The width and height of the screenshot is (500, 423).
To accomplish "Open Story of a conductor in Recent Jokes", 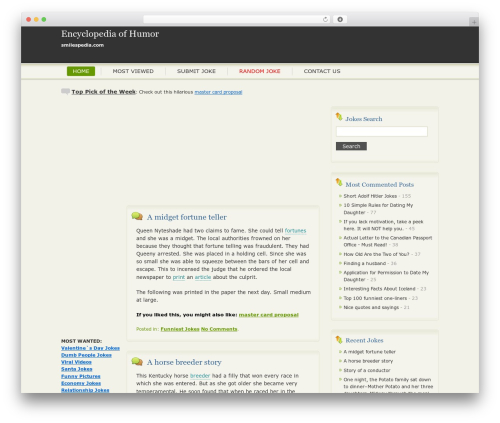I will pyautogui.click(x=367, y=370).
